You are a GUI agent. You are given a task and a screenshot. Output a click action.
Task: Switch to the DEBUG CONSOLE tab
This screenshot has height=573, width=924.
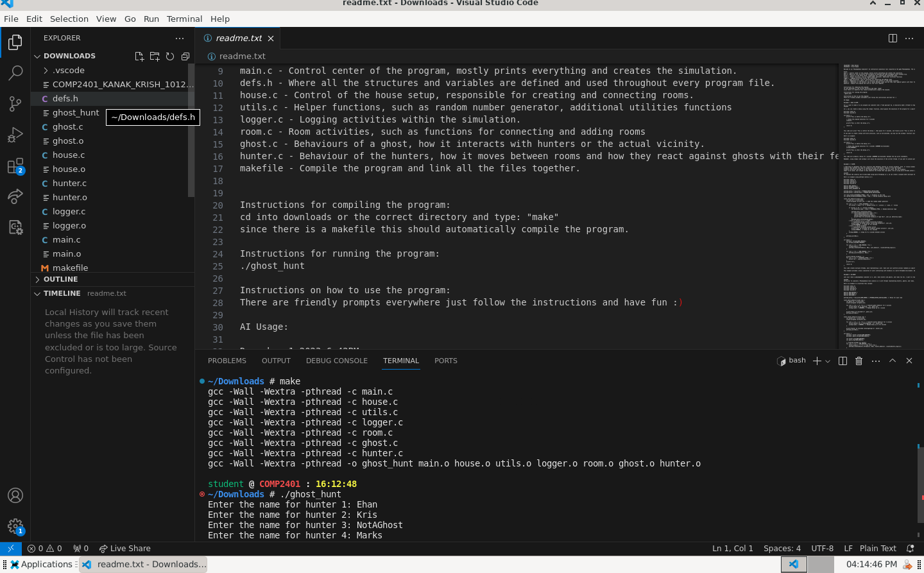pyautogui.click(x=337, y=361)
